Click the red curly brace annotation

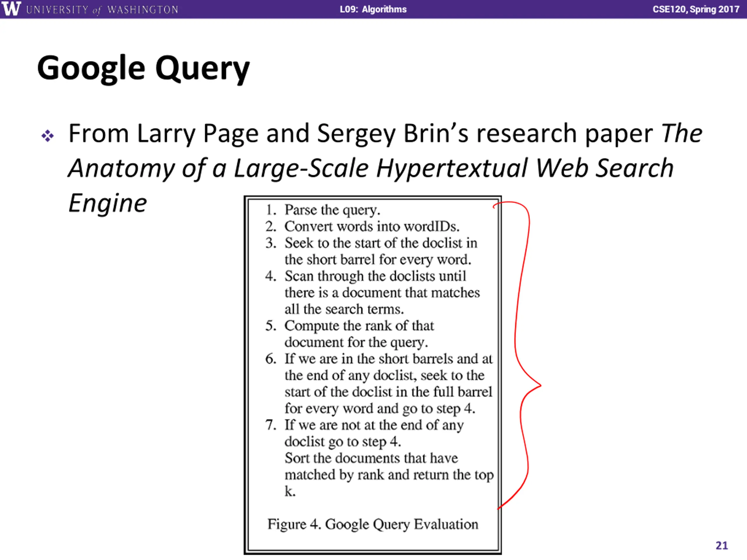point(518,355)
